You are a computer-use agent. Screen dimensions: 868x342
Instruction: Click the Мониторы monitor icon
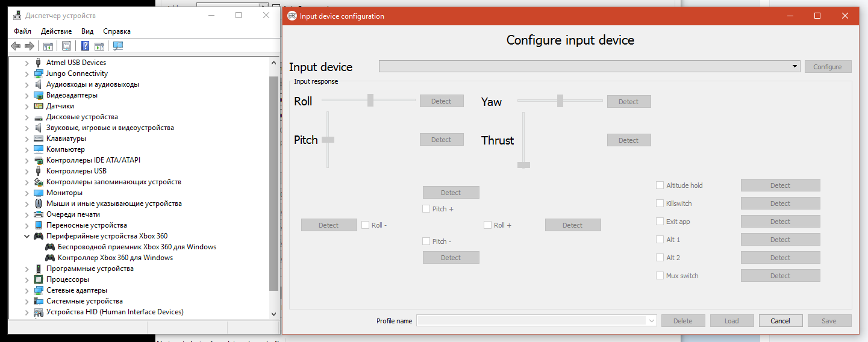[x=39, y=193]
